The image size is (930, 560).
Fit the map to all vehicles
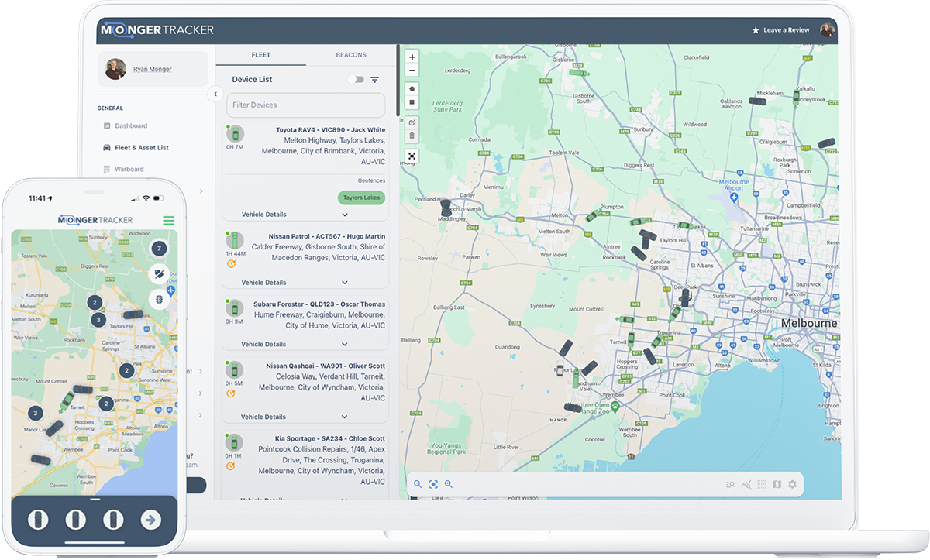point(412,156)
